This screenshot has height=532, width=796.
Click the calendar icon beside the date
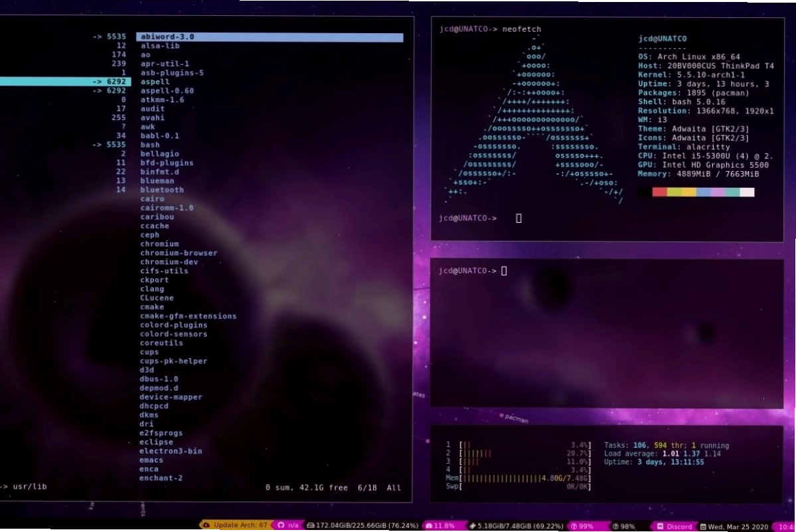[x=703, y=527]
